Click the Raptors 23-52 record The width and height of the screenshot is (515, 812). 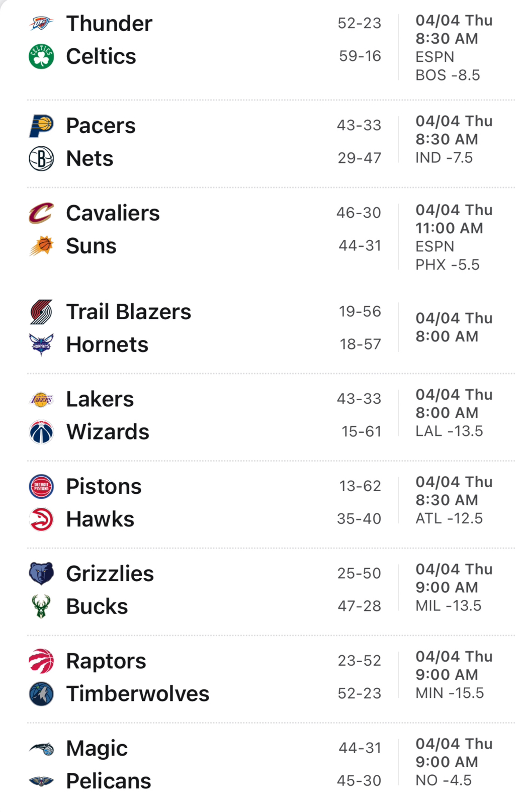(x=359, y=661)
